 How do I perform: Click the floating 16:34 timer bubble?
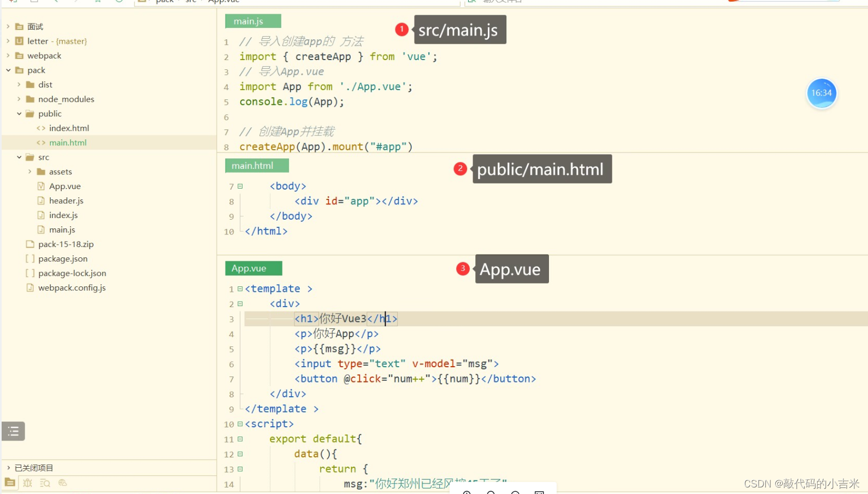point(821,93)
